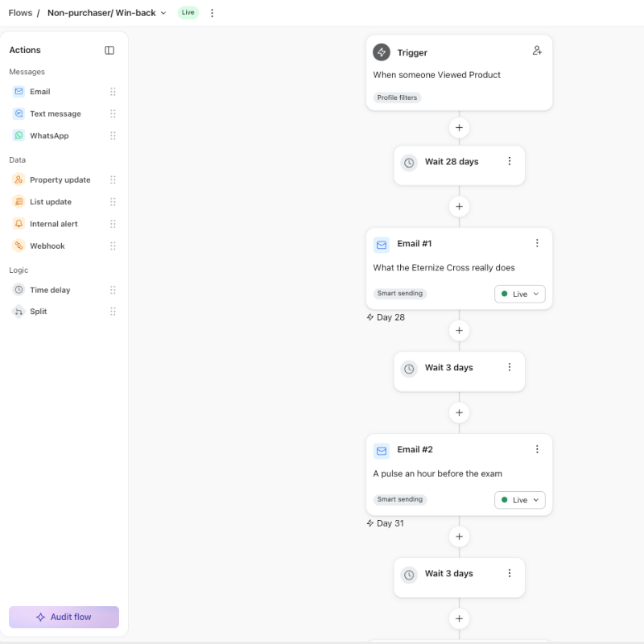Image resolution: width=644 pixels, height=644 pixels.
Task: Select the subject 'A pulse an hour before the exam'
Action: click(x=437, y=473)
